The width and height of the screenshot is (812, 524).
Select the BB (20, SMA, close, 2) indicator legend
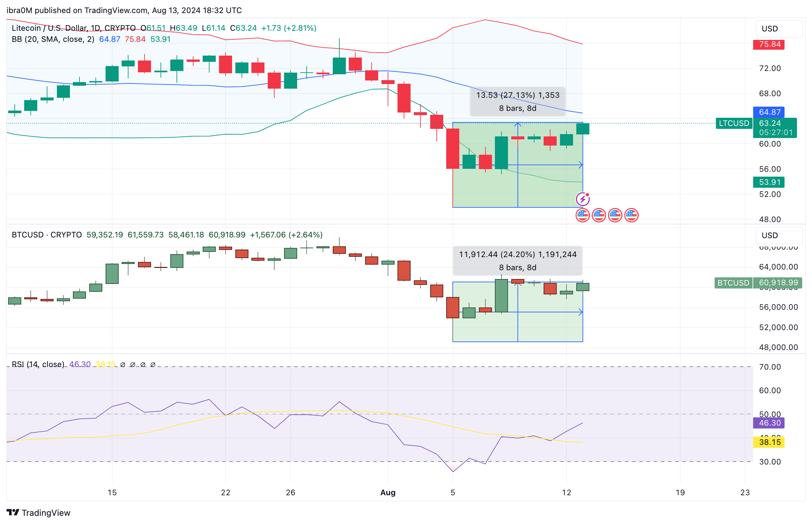[53, 39]
